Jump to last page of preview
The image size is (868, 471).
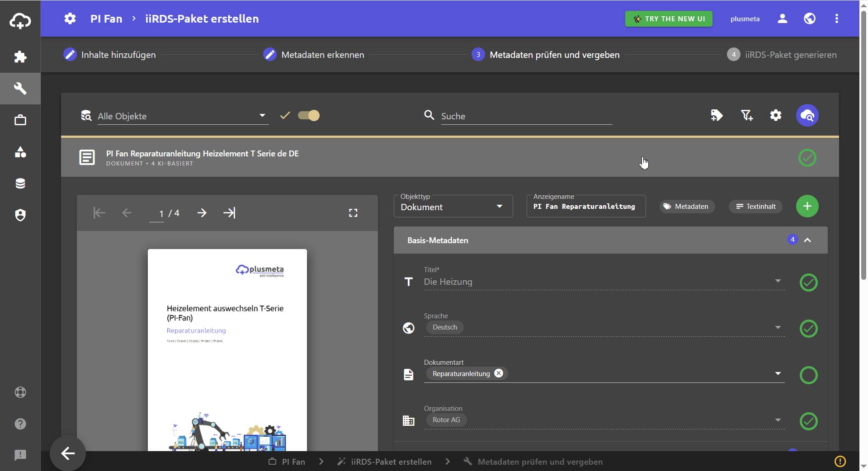click(229, 213)
